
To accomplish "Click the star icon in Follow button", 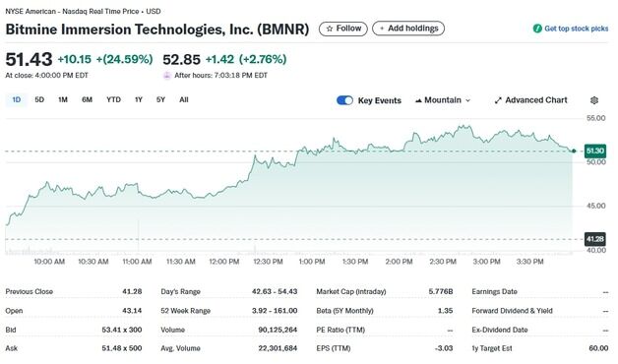I will (330, 29).
